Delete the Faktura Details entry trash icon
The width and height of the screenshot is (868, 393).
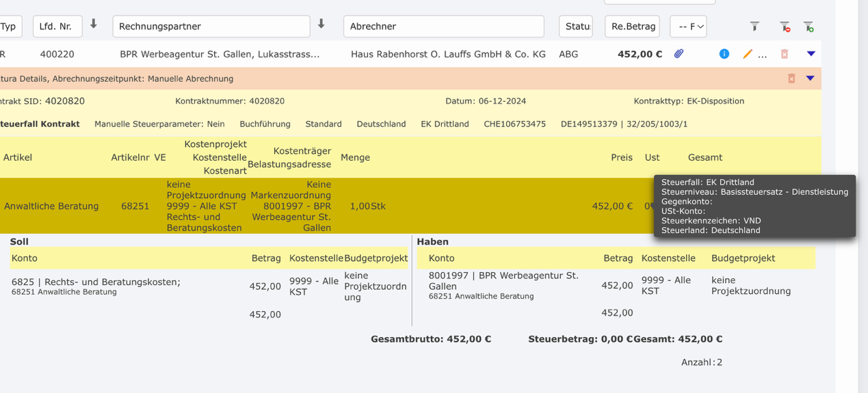791,79
